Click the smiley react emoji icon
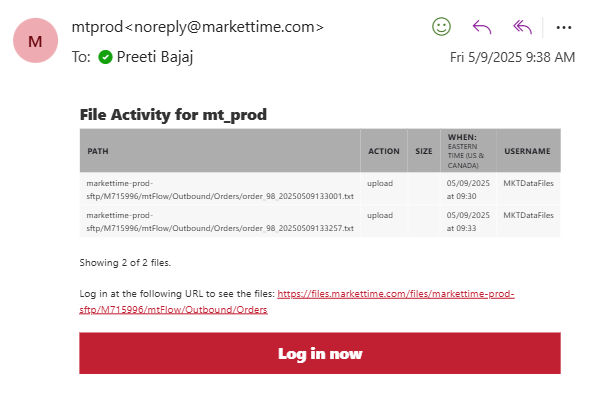This screenshot has height=394, width=591. [441, 27]
